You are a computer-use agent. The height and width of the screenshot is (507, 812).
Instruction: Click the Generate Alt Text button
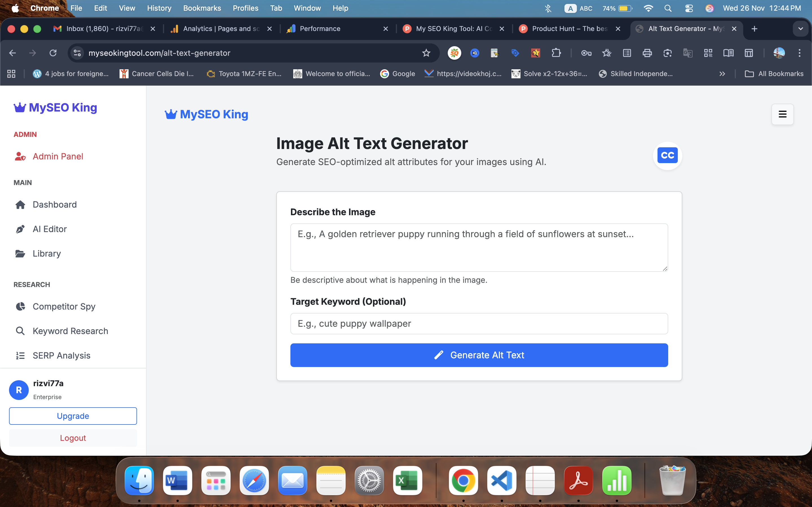click(x=479, y=355)
